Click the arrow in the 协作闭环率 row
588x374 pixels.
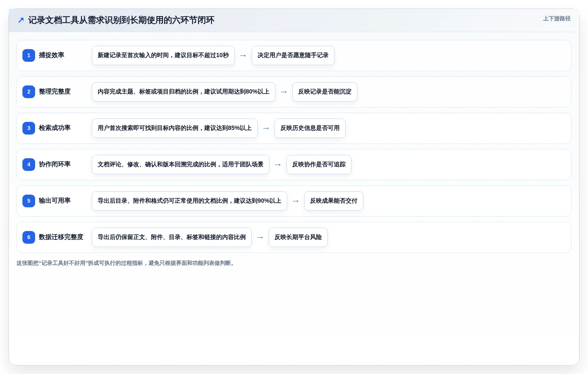tap(278, 165)
